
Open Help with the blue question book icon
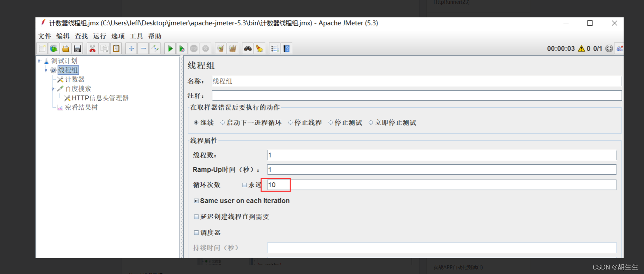(x=286, y=48)
